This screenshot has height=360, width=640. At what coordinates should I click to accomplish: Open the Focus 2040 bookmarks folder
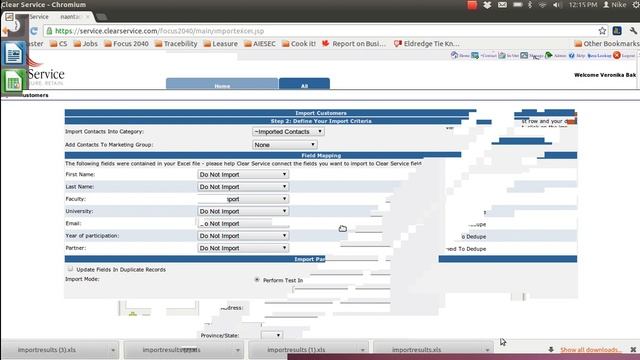126,43
